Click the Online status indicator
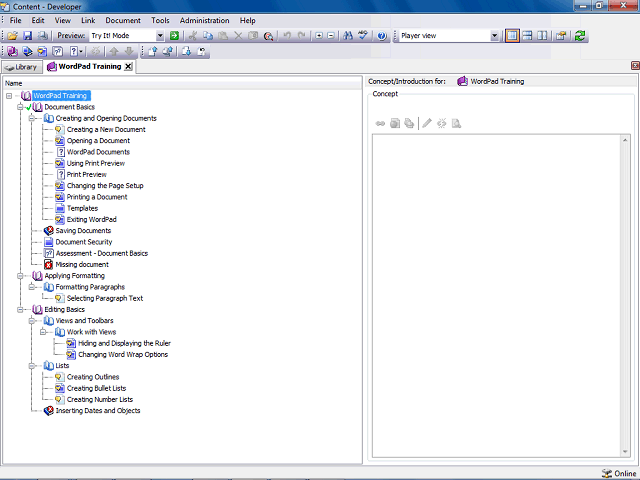640x480 pixels. [619, 473]
